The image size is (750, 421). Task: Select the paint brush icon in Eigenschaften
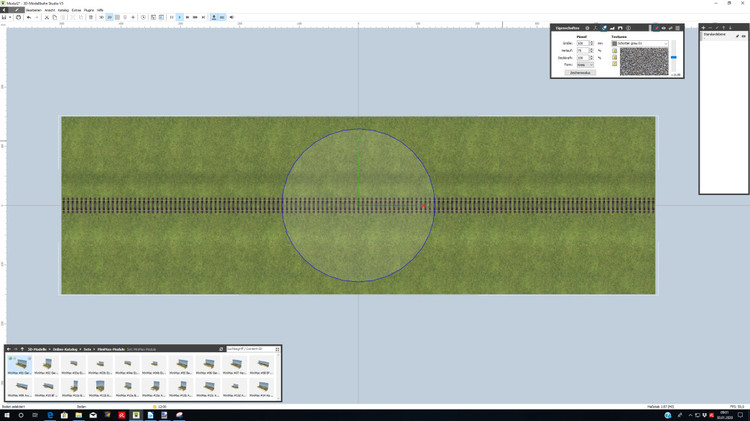click(604, 28)
